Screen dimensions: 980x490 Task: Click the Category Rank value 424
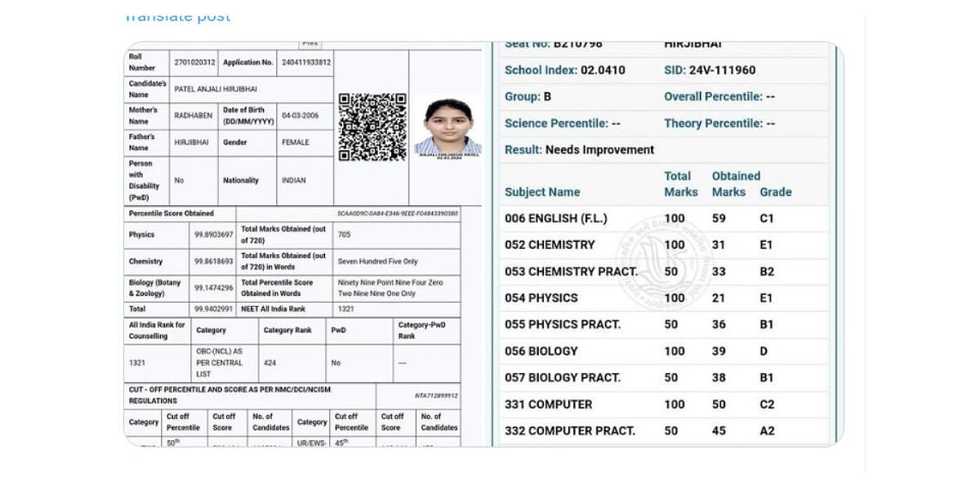click(x=269, y=363)
